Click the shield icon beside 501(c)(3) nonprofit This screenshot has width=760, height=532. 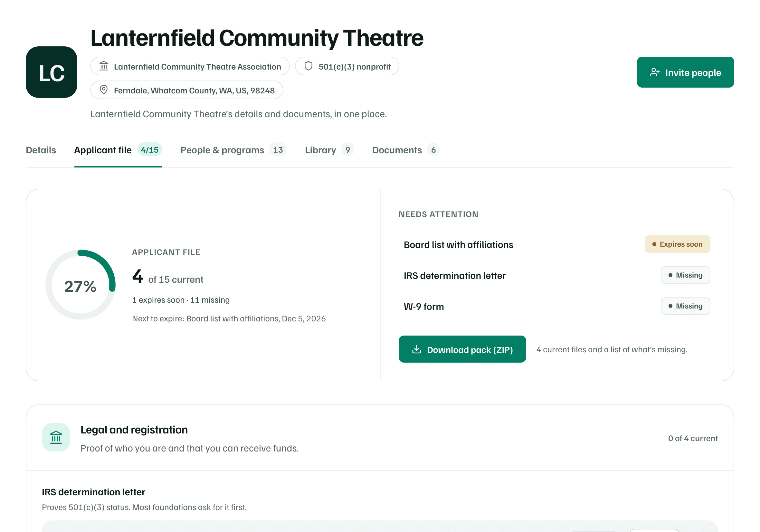tap(308, 66)
